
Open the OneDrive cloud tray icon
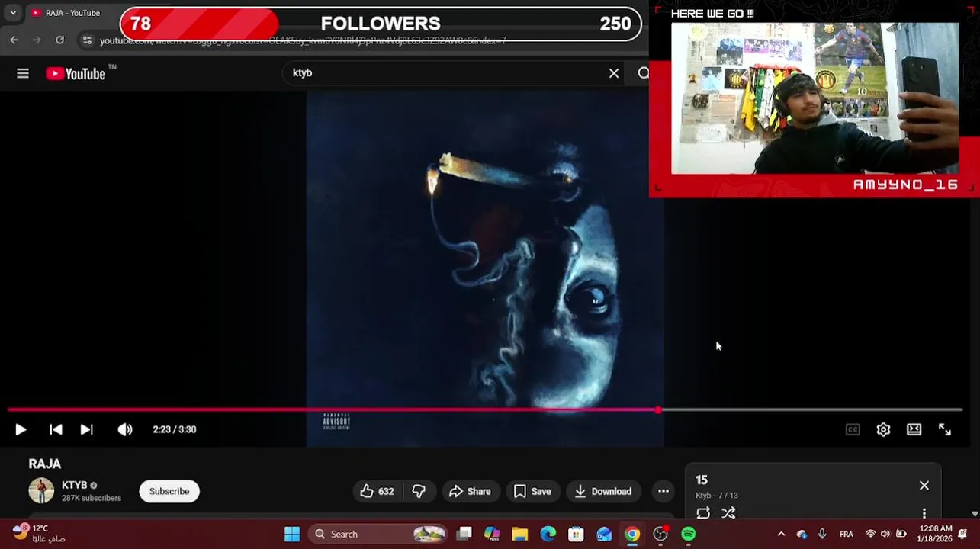802,535
